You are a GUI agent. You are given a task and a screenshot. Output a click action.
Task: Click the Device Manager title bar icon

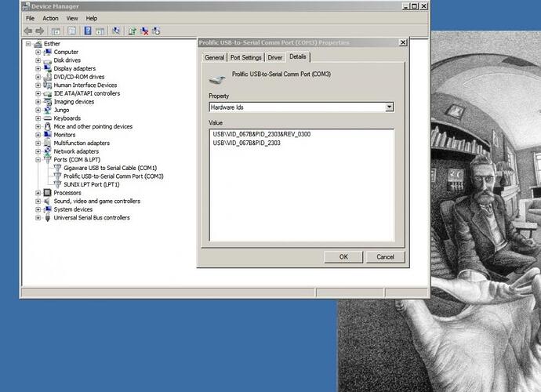click(26, 6)
